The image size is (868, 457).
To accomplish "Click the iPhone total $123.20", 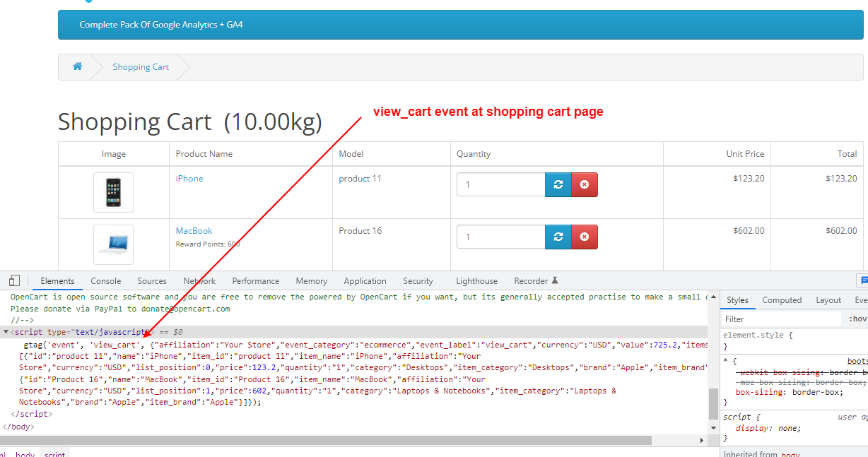I will tap(841, 179).
